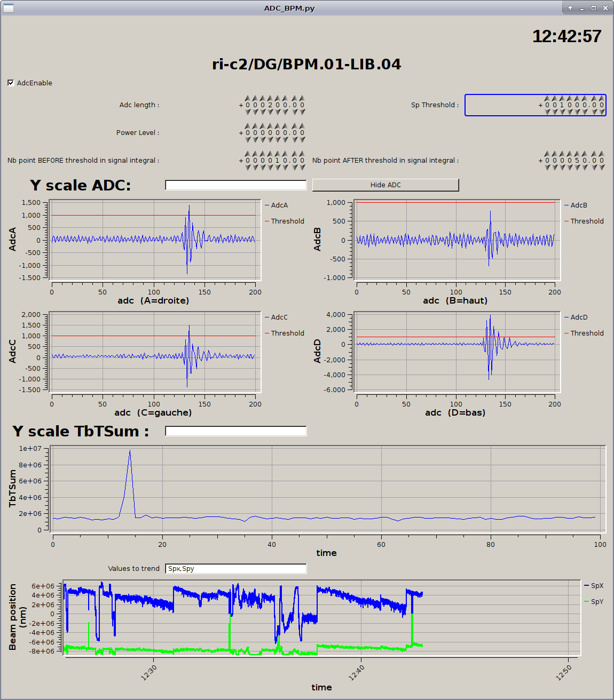Focus the Y scale ADC input field
This screenshot has width=614, height=700.
235,185
